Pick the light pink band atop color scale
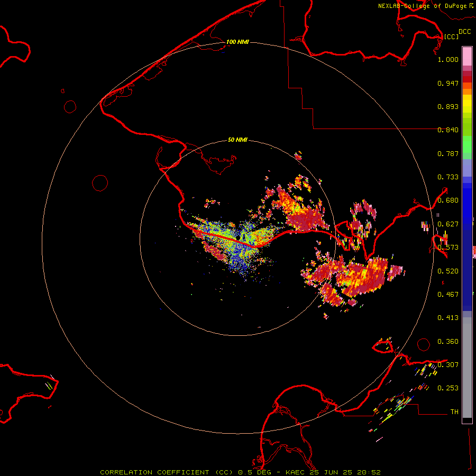This screenshot has height=476, width=476. click(467, 56)
